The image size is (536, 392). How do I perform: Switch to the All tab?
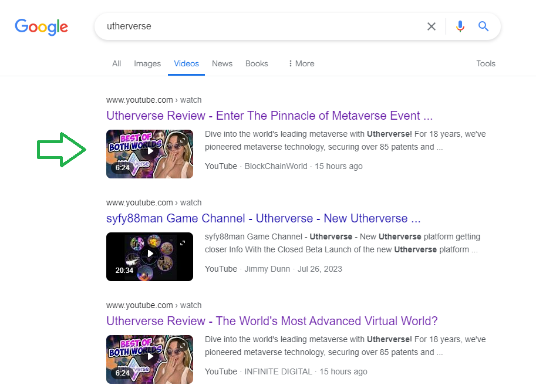(x=117, y=63)
